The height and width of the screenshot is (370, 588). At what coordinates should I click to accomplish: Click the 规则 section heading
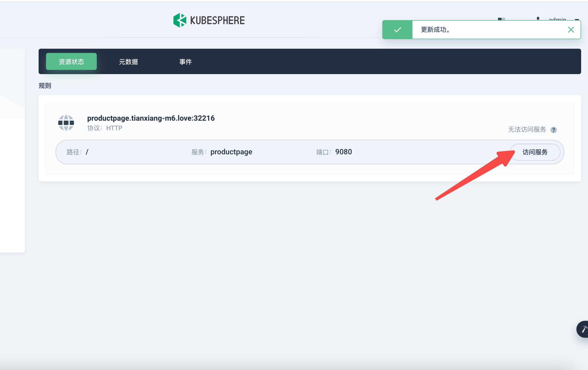(45, 85)
